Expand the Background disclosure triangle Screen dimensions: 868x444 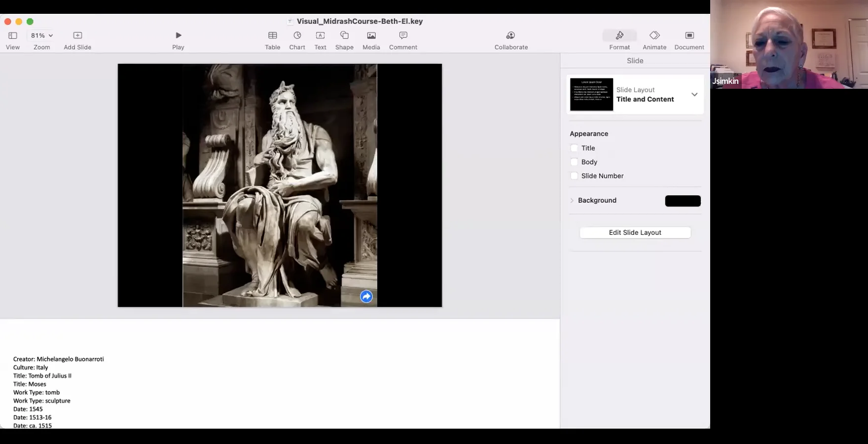pyautogui.click(x=572, y=200)
